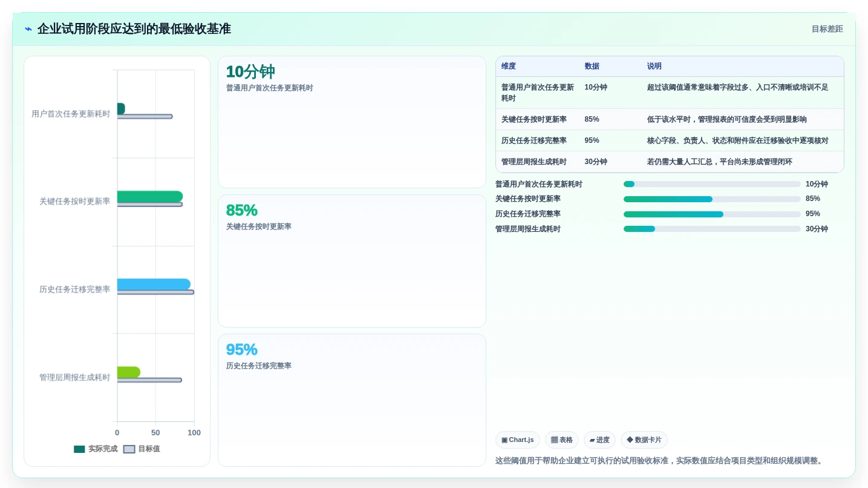Image resolution: width=868 pixels, height=488 pixels.
Task: Select the 10分钟 data card
Action: 352,122
